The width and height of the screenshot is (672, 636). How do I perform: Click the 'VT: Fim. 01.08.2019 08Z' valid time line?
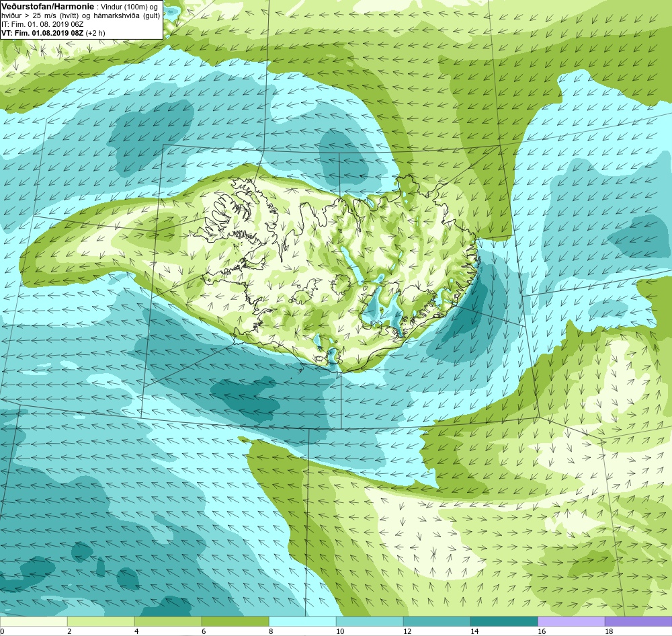point(42,32)
